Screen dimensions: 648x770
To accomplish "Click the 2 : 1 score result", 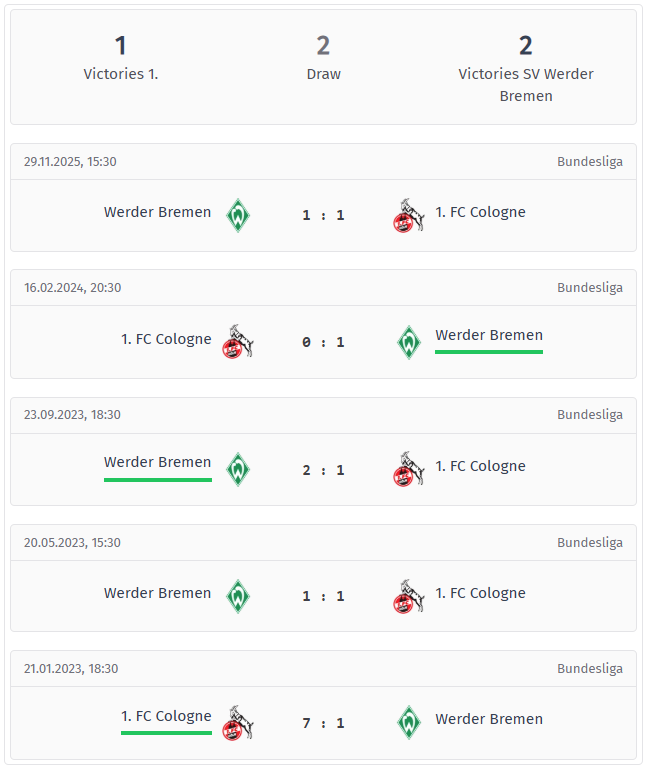I will [x=323, y=470].
